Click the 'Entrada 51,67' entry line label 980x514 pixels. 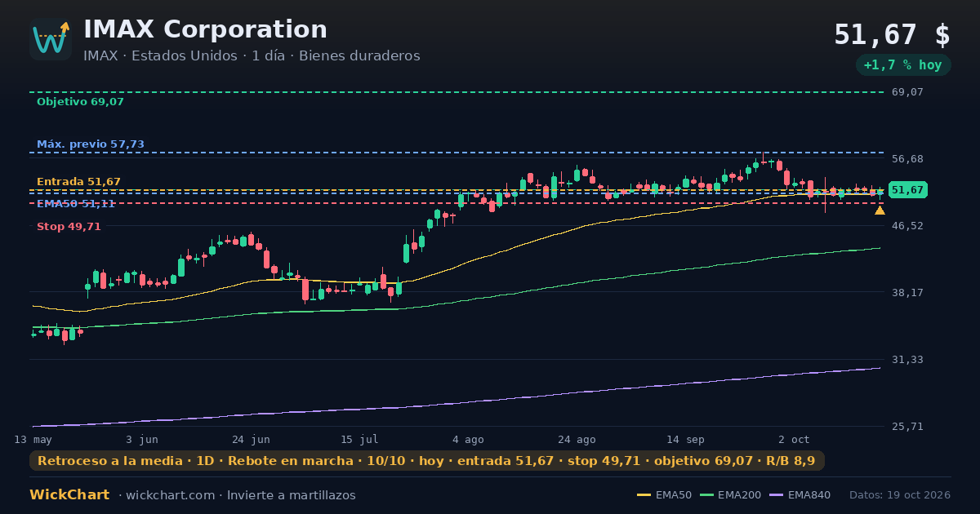pyautogui.click(x=78, y=182)
